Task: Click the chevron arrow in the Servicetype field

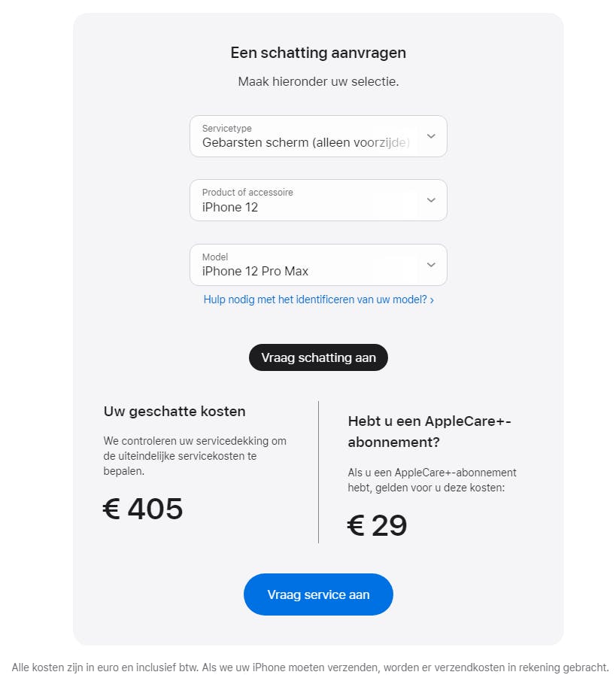Action: click(x=431, y=136)
